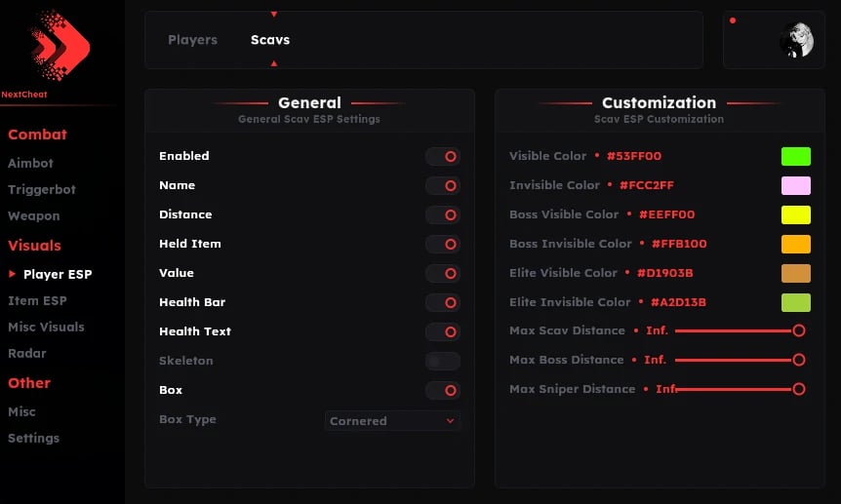Click the red arrow beside Player ESP
This screenshot has width=841, height=504.
point(13,275)
